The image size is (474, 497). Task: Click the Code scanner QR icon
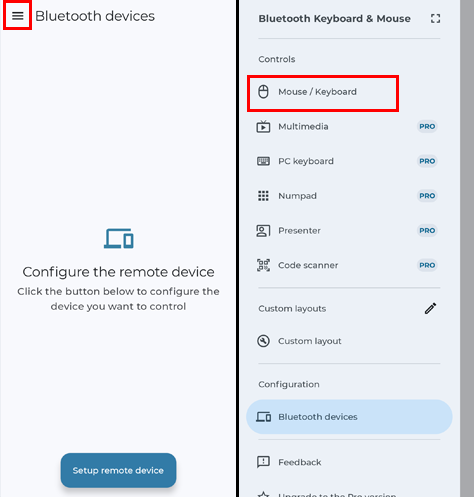coord(263,265)
